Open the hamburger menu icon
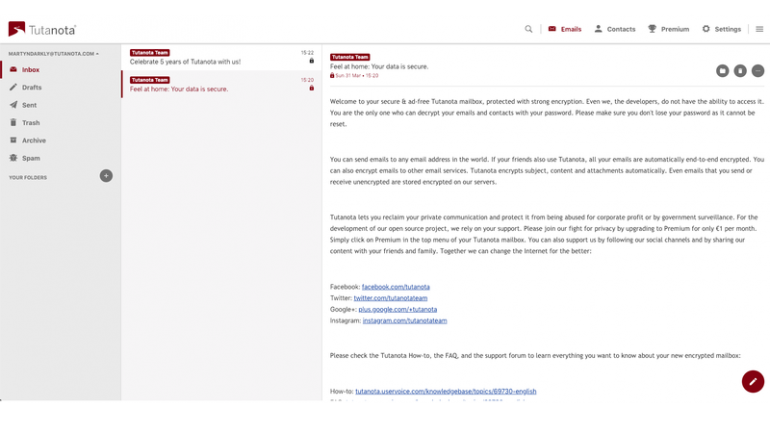This screenshot has width=770, height=433. point(759,29)
